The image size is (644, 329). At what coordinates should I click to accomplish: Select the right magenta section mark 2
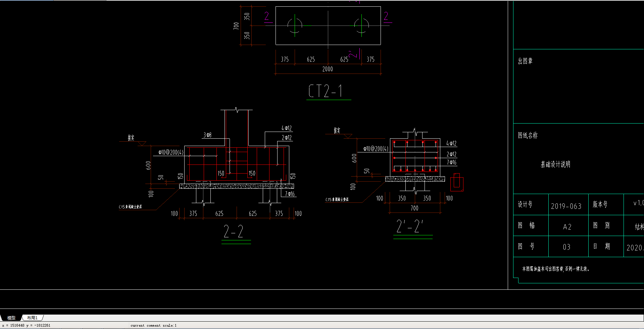click(x=386, y=16)
